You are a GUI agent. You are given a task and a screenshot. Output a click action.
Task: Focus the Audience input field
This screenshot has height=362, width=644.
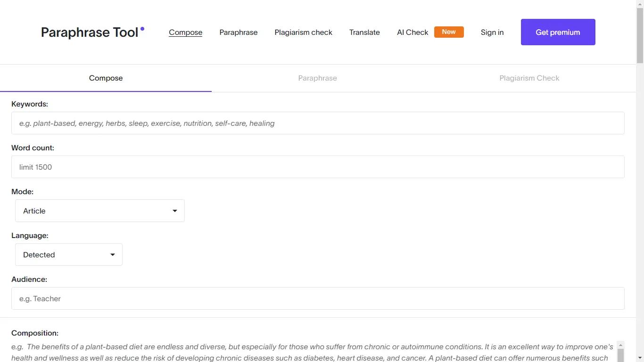(x=318, y=298)
